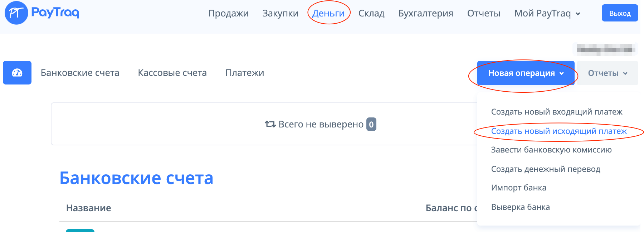The width and height of the screenshot is (644, 232).
Task: Open the Продажи menu
Action: 228,14
